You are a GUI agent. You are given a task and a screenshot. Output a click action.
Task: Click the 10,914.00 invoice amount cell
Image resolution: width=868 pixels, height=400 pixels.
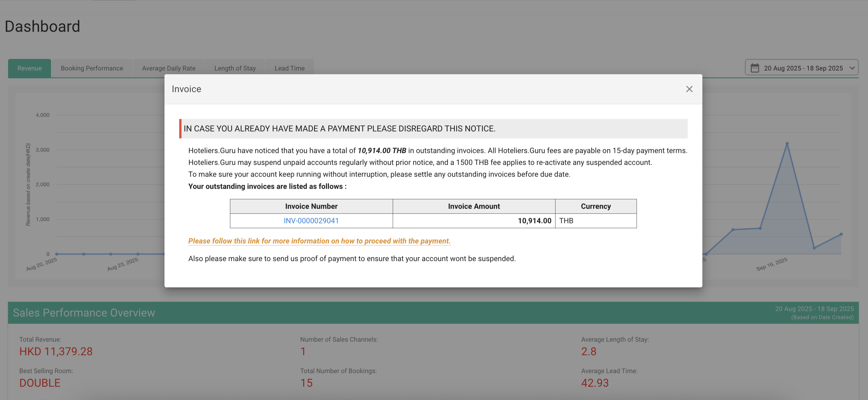[534, 221]
